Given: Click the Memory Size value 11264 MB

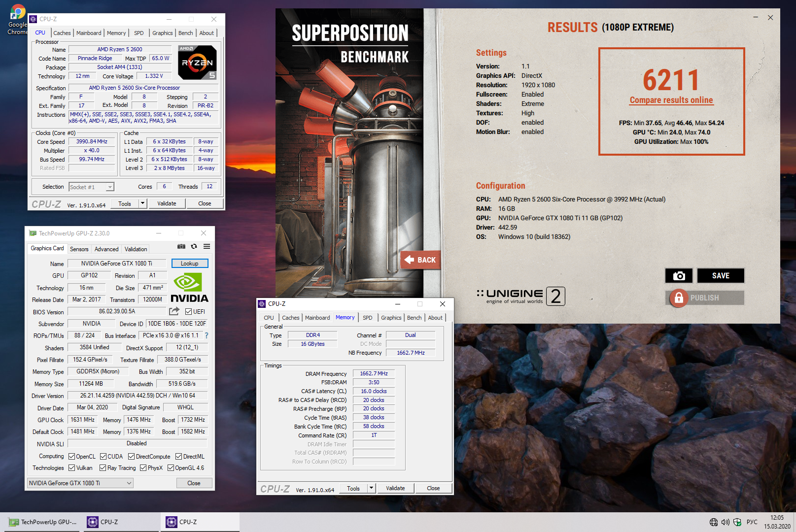Looking at the screenshot, I should click(91, 384).
